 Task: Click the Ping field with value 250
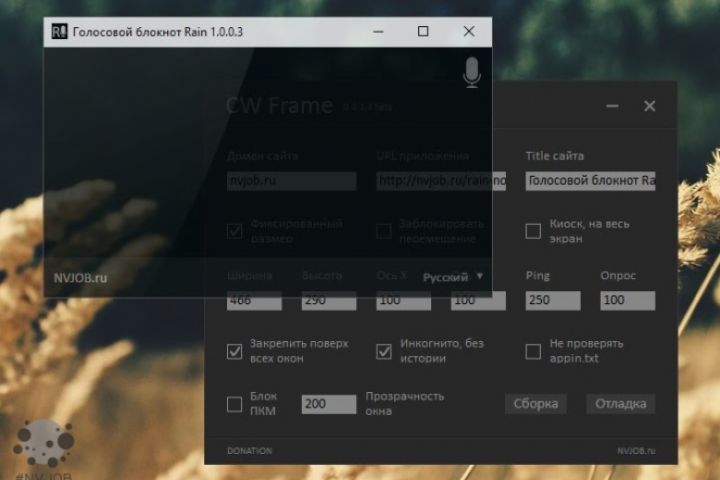click(x=553, y=300)
